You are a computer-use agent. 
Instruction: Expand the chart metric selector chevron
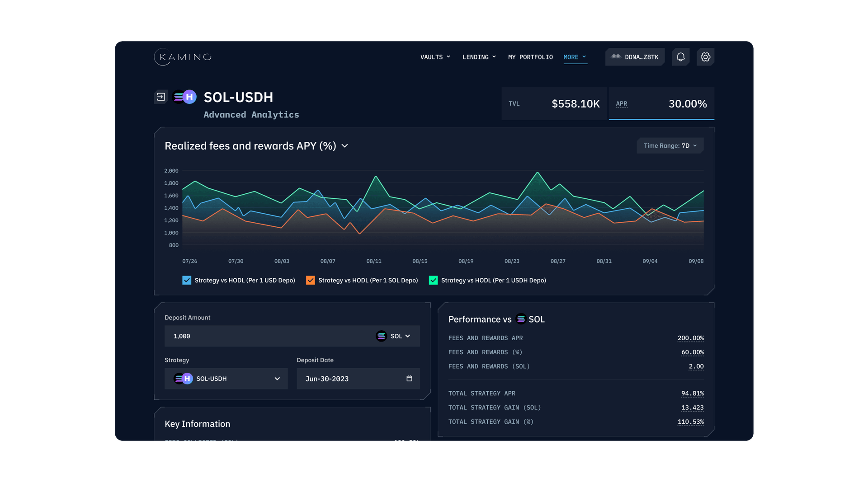pos(344,146)
